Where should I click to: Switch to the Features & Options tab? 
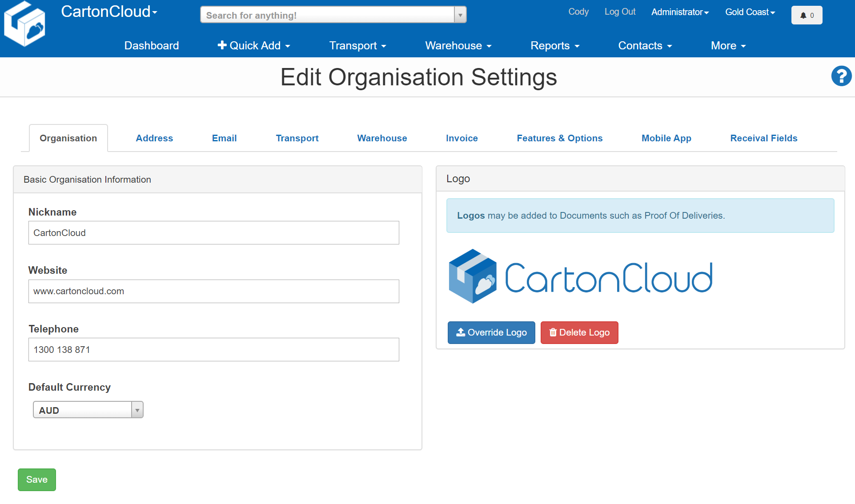coord(559,138)
